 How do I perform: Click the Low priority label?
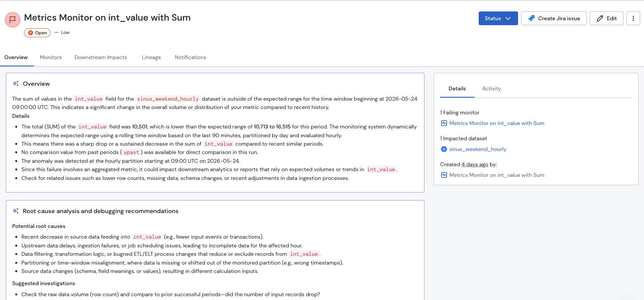pyautogui.click(x=62, y=32)
